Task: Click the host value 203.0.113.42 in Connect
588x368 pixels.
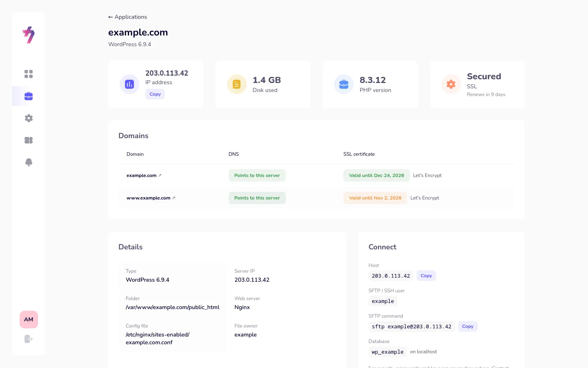Action: click(x=391, y=276)
